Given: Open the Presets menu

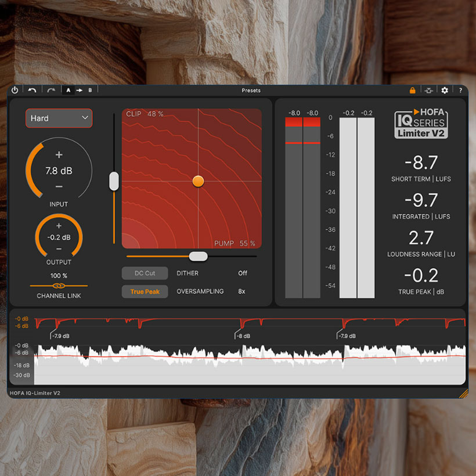Looking at the screenshot, I should pos(251,91).
